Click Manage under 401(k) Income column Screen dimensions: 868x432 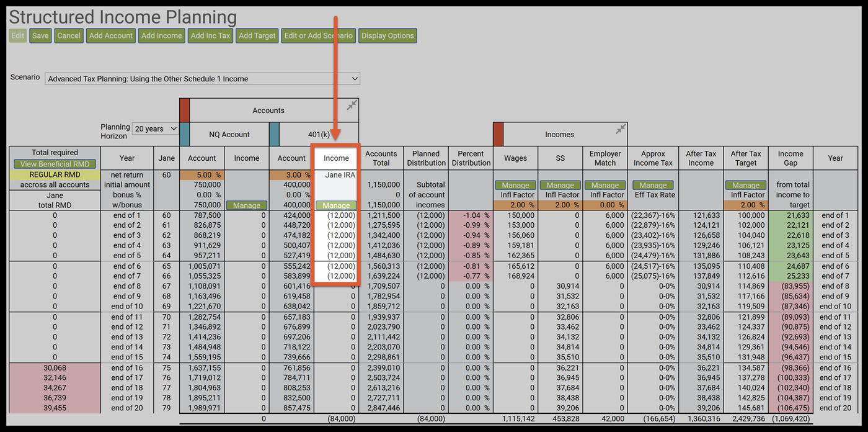(x=336, y=205)
